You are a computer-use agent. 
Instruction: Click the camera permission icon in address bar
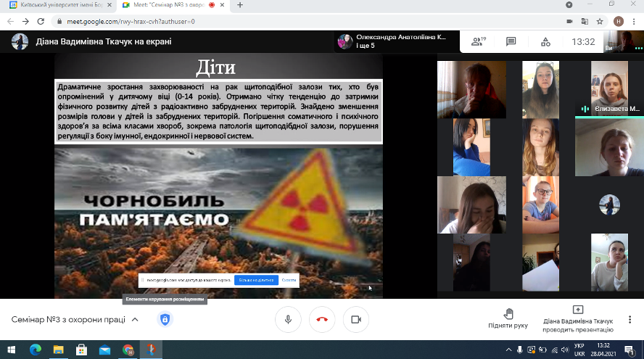569,21
